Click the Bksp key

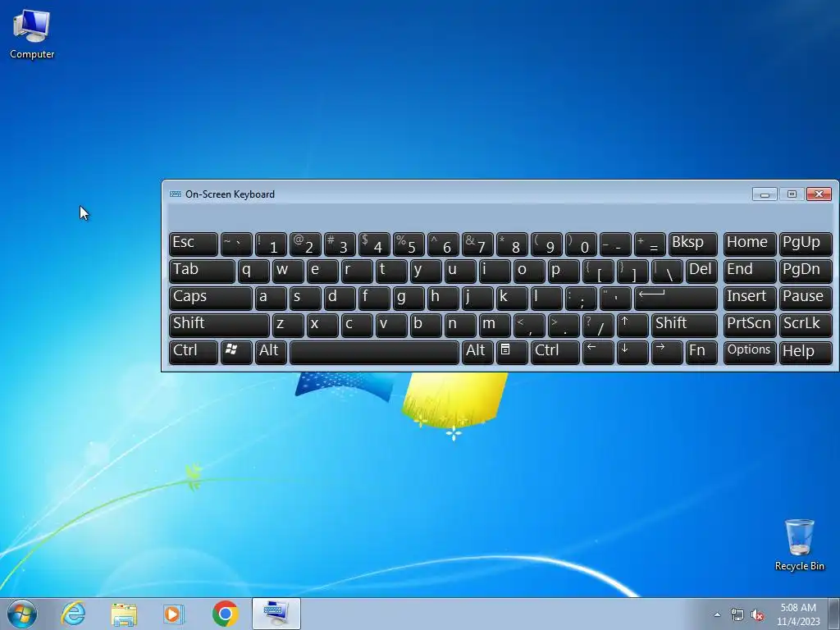[x=692, y=244]
